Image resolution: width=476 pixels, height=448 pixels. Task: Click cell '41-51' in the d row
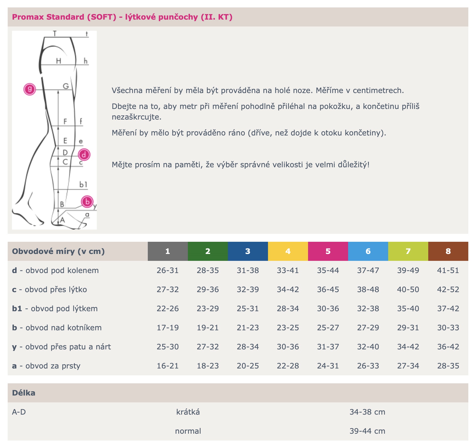448,270
